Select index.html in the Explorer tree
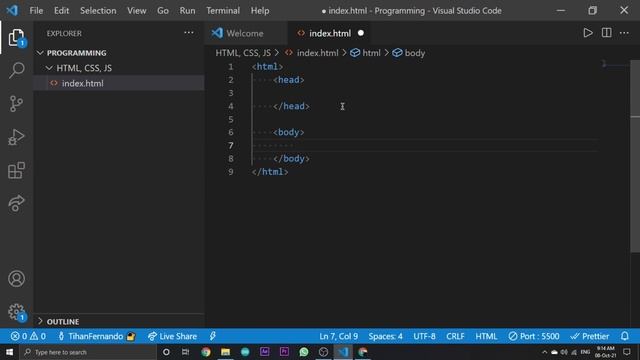 (119, 83)
